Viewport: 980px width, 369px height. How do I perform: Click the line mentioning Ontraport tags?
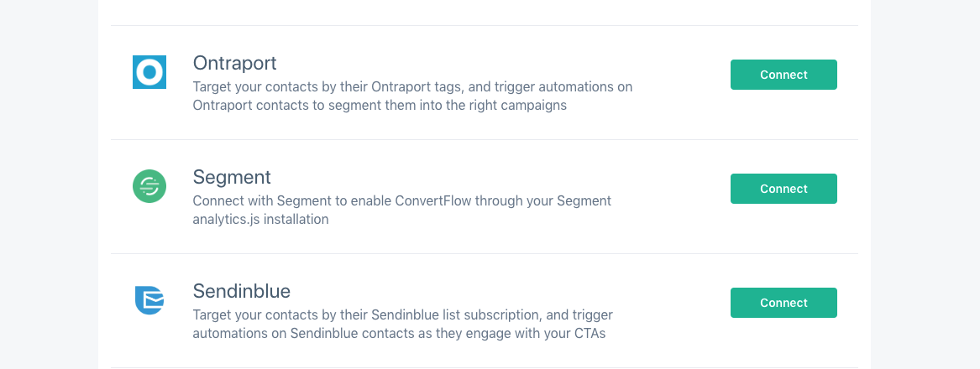coord(412,86)
